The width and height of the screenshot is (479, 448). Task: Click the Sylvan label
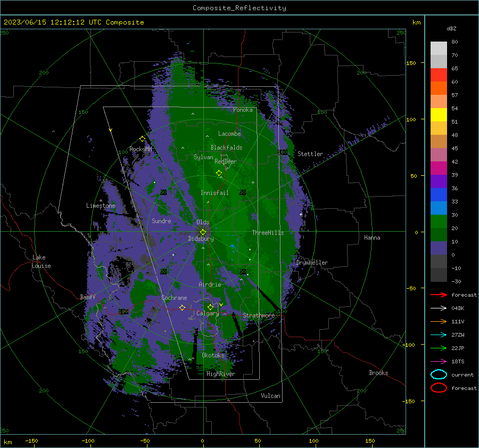tap(203, 157)
